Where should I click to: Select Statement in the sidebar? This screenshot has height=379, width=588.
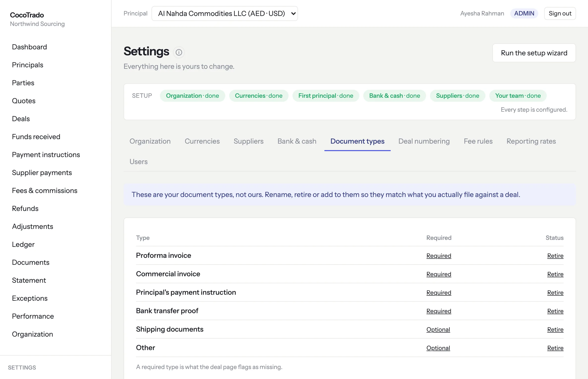click(x=29, y=280)
